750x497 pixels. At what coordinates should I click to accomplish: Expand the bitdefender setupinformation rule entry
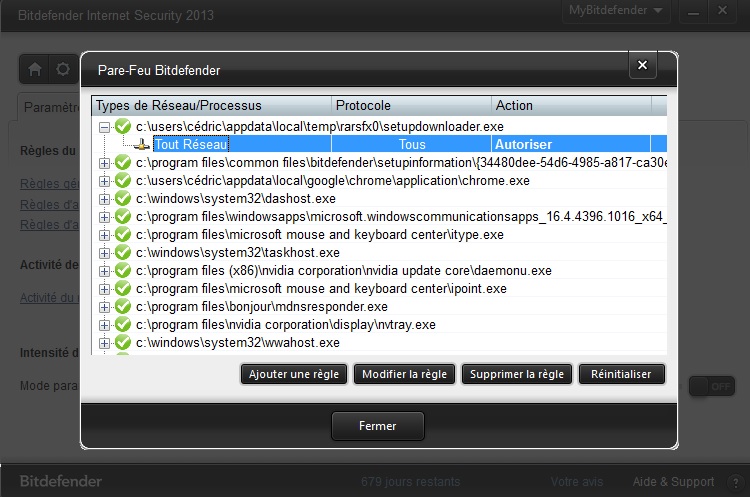(104, 163)
